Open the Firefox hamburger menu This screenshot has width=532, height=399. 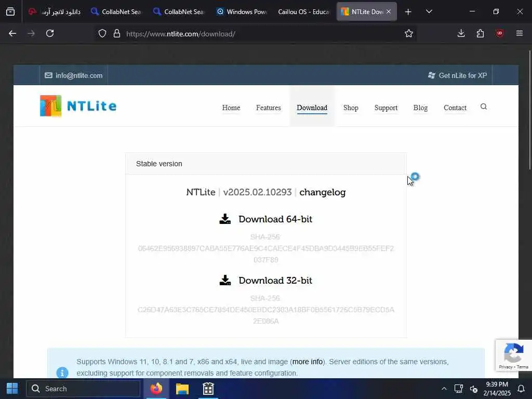[520, 33]
